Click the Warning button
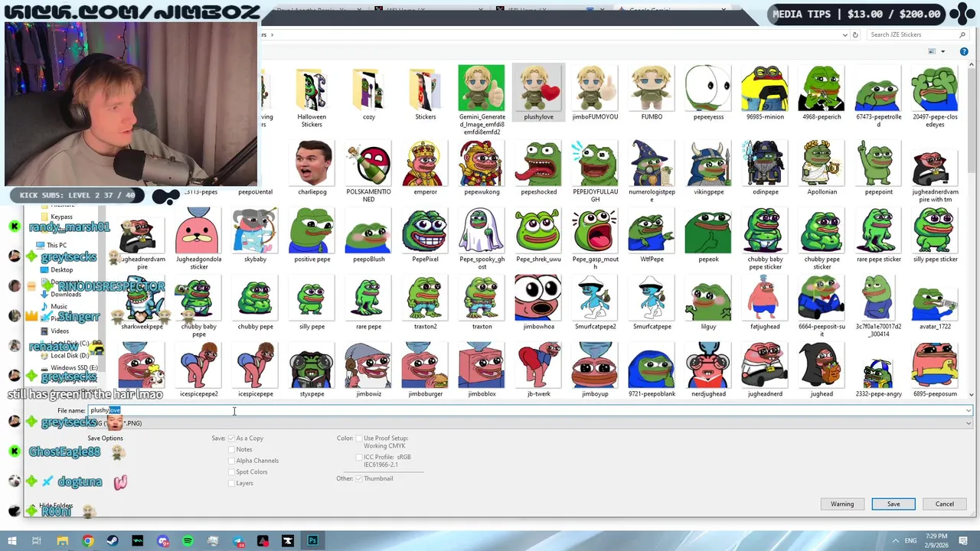The image size is (980, 551). point(842,504)
